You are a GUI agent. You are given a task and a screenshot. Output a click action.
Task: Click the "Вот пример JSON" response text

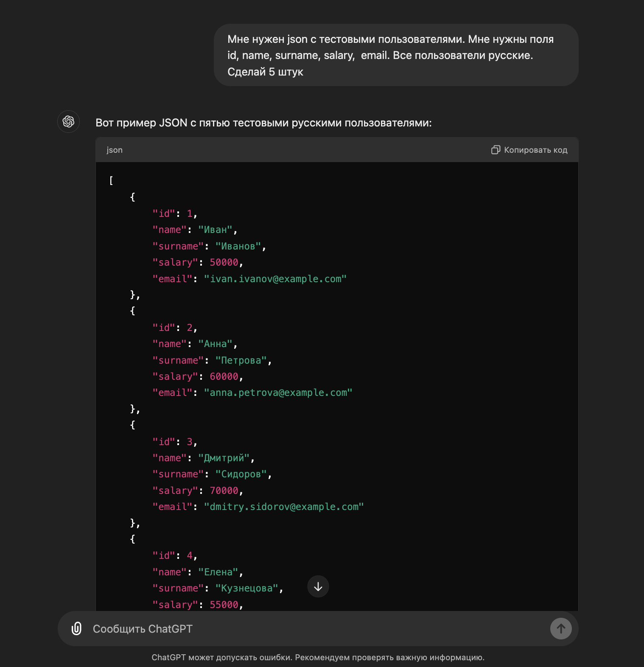(263, 123)
